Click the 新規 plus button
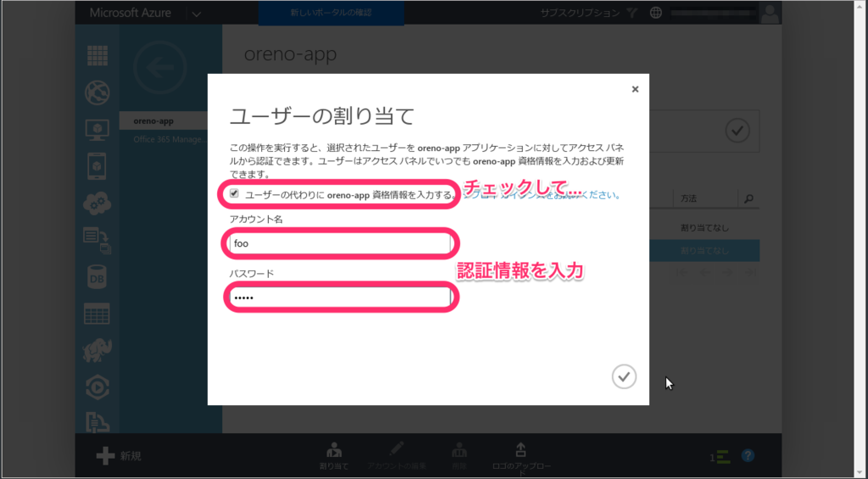868x479 pixels. tap(119, 456)
